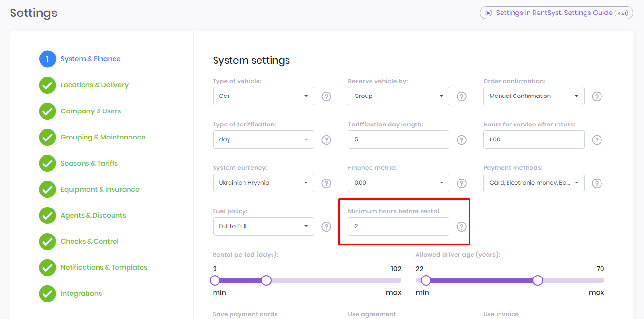Click help icon for Payment methods
Screen dimensions: 644x319
pos(597,183)
